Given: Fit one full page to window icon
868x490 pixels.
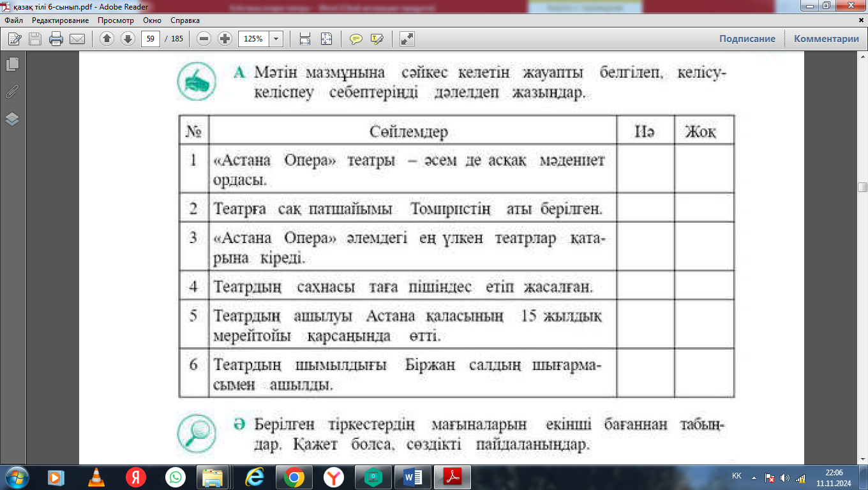Looking at the screenshot, I should click(326, 39).
